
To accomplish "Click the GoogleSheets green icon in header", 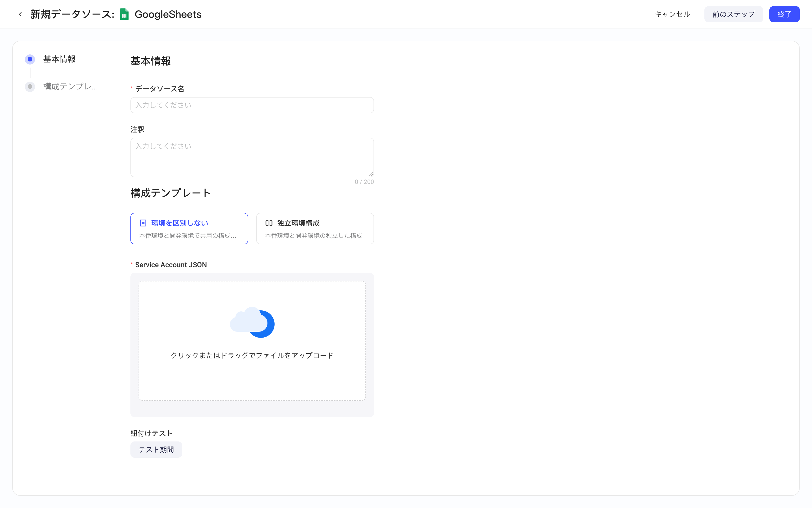I will pos(124,14).
